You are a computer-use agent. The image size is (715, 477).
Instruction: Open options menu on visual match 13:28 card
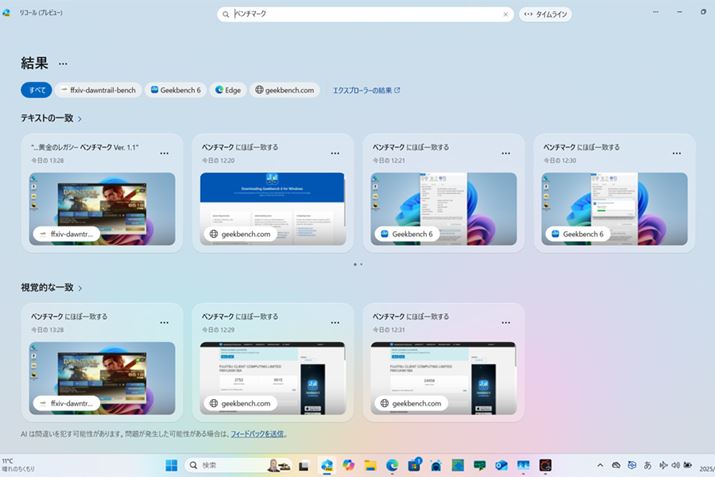click(x=164, y=322)
